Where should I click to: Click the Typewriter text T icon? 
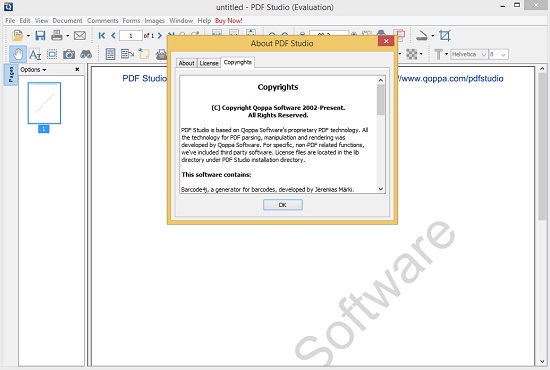tap(438, 54)
